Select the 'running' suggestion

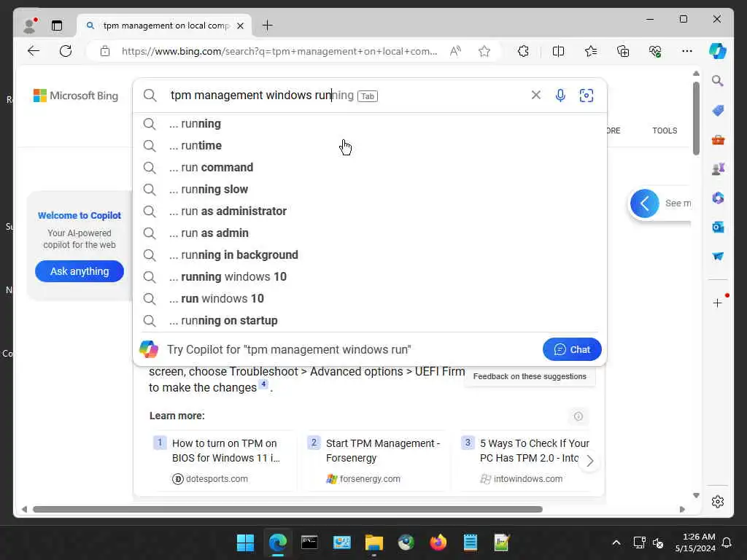pos(370,124)
